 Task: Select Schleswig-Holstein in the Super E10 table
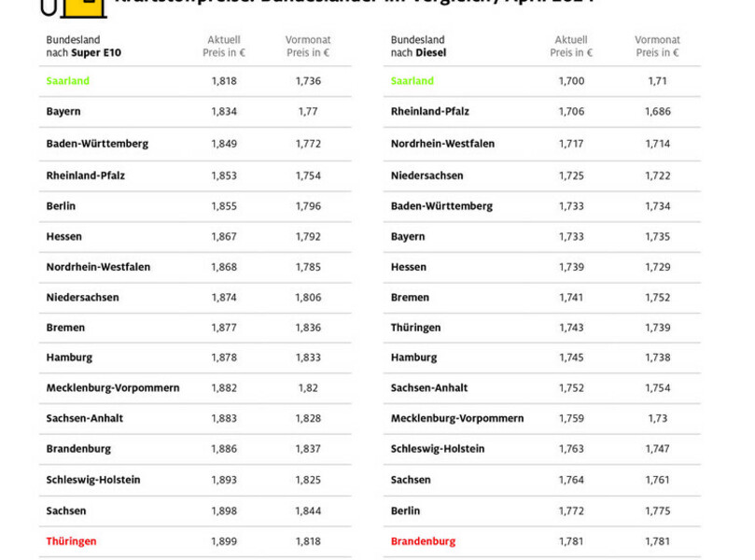(93, 480)
